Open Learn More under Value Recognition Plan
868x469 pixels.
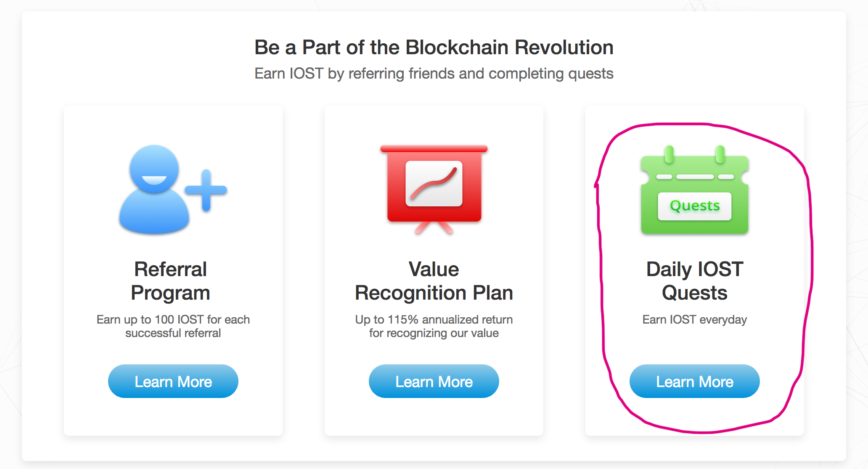click(x=434, y=381)
